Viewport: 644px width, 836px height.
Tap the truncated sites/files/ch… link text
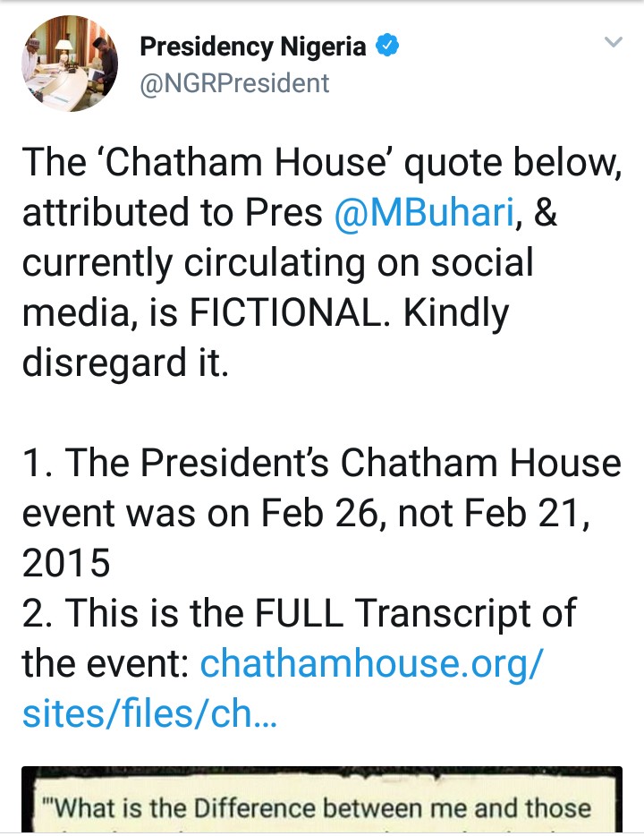pyautogui.click(x=149, y=714)
